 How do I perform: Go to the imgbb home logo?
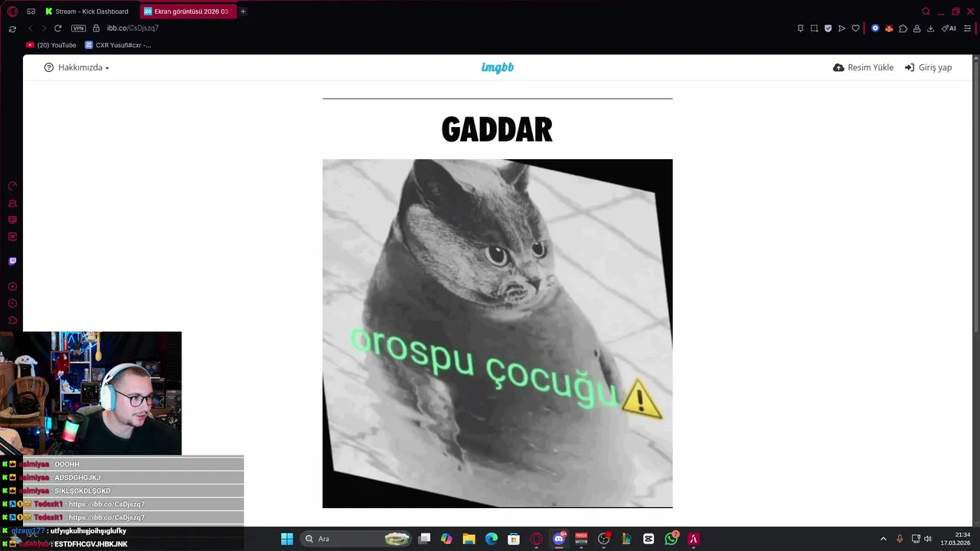(498, 67)
